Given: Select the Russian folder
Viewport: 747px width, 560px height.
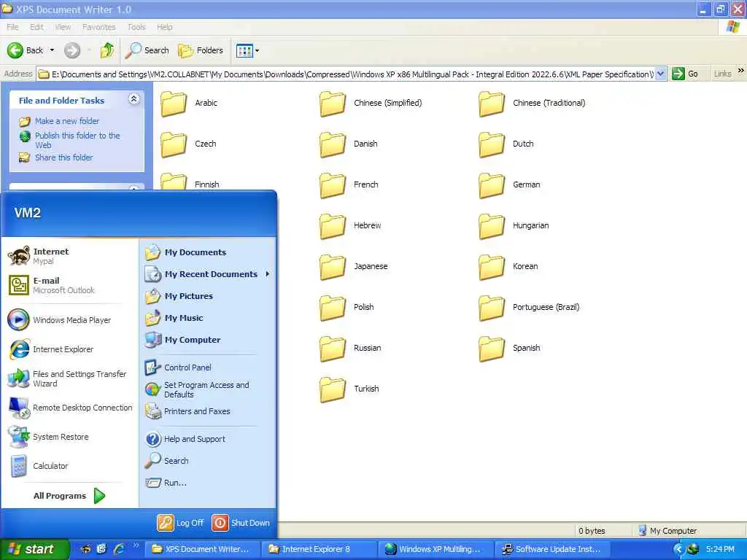Looking at the screenshot, I should (x=350, y=349).
